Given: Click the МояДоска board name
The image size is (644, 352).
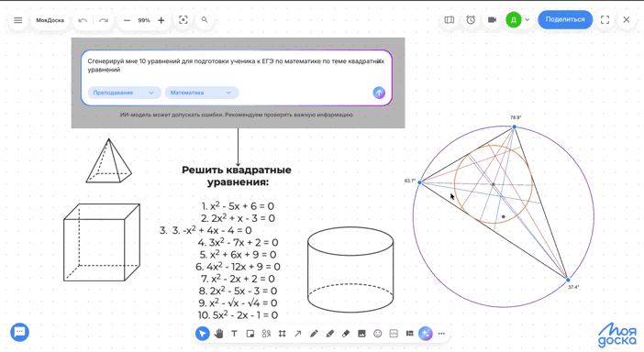Looking at the screenshot, I should pyautogui.click(x=50, y=20).
